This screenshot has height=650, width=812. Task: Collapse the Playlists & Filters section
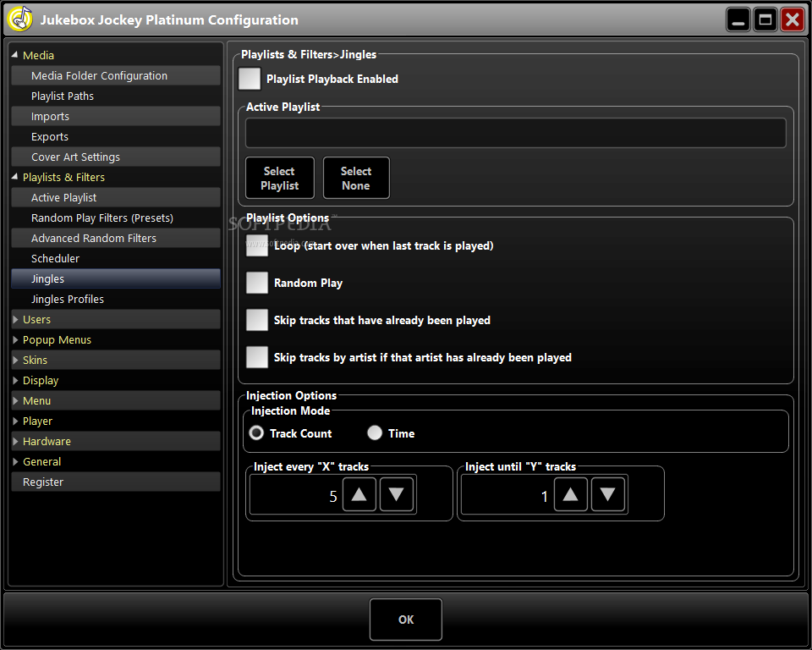14,177
